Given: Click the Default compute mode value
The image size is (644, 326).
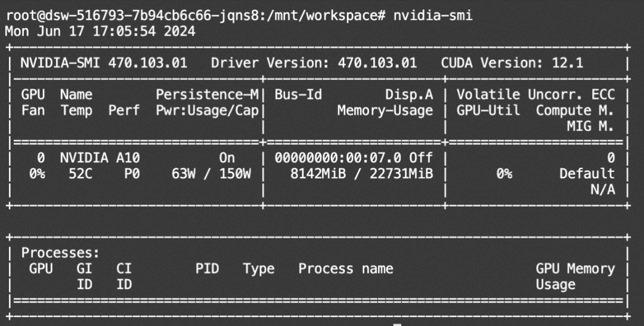Looking at the screenshot, I should [x=587, y=174].
